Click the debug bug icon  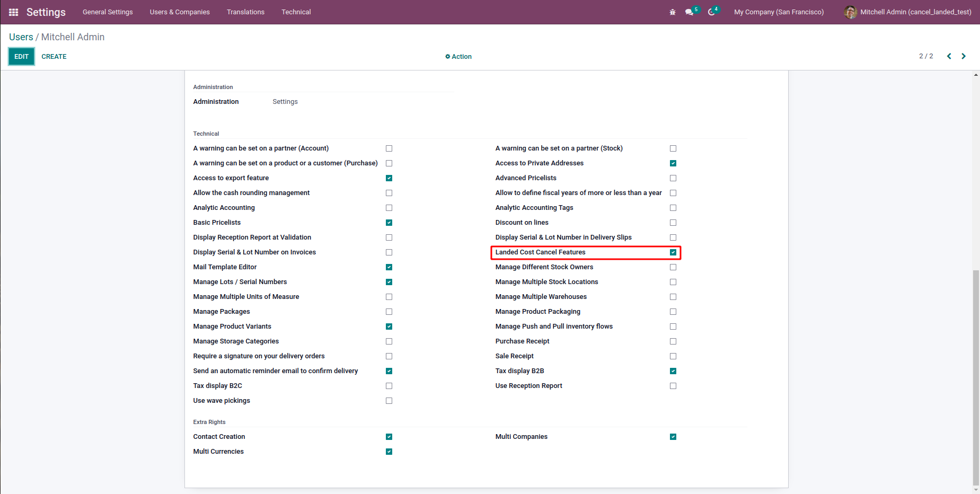click(673, 12)
